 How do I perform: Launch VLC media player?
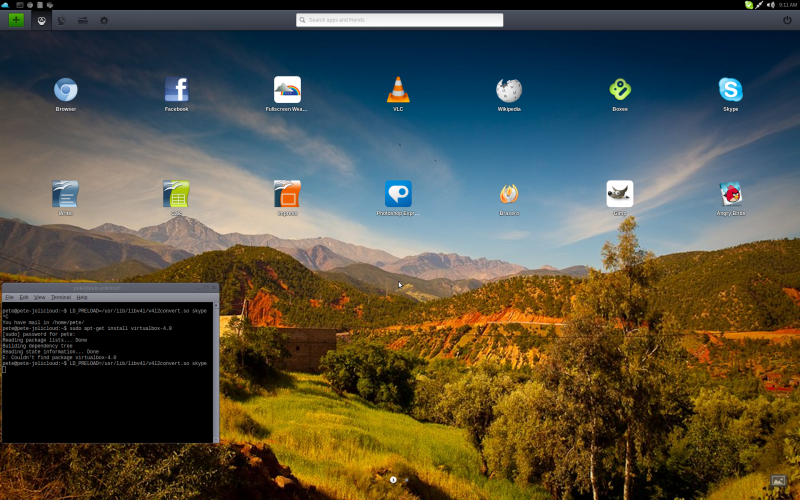[x=398, y=90]
